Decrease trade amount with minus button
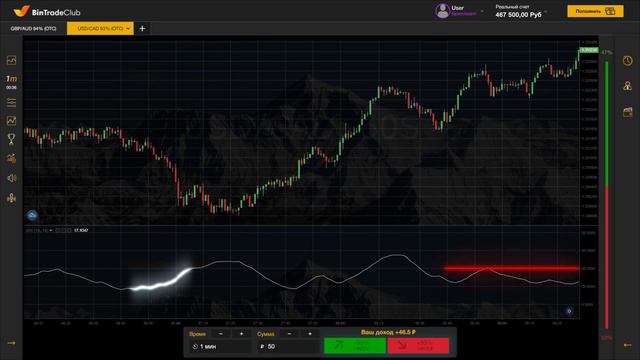This screenshot has width=640, height=360. coord(289,334)
